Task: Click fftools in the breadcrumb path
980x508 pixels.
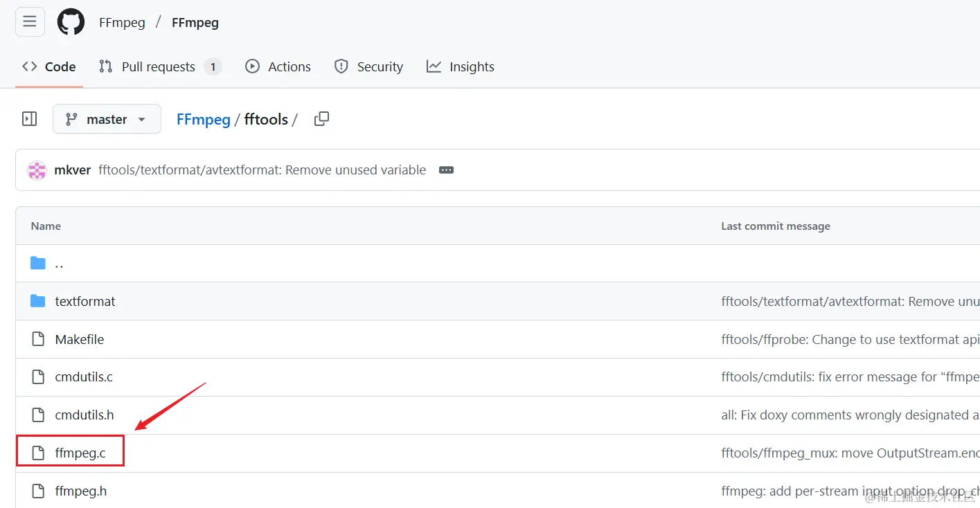Action: click(266, 119)
